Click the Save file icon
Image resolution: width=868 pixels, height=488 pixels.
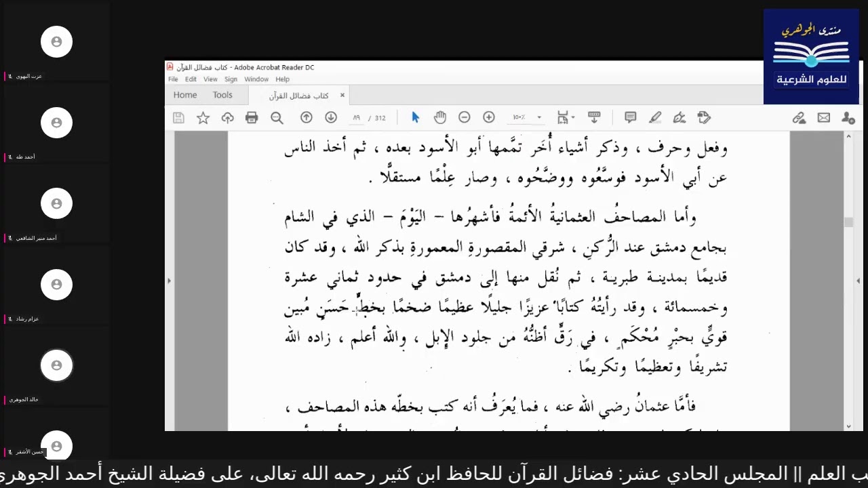pos(178,118)
